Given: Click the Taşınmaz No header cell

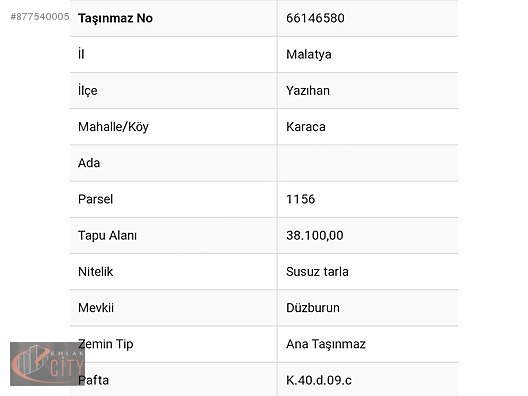Looking at the screenshot, I should [x=174, y=18].
